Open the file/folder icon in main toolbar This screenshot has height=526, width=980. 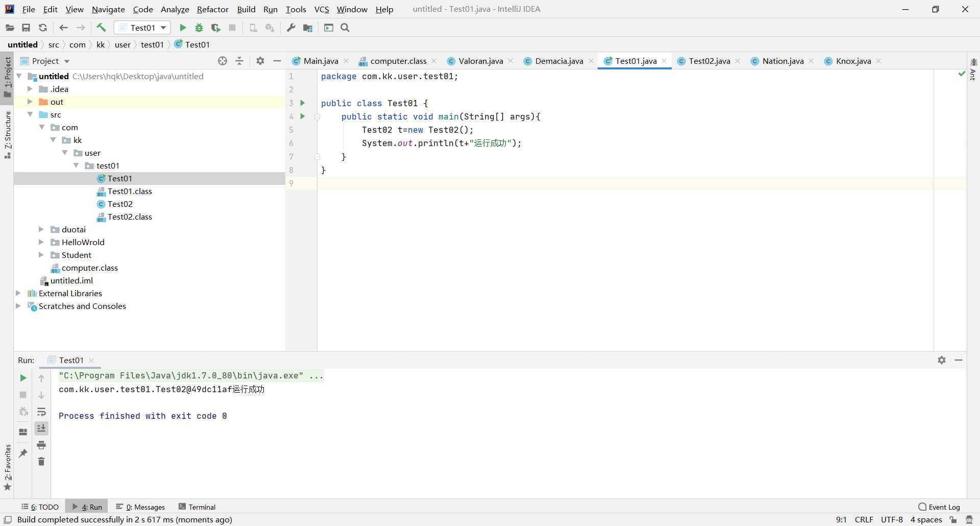click(10, 28)
